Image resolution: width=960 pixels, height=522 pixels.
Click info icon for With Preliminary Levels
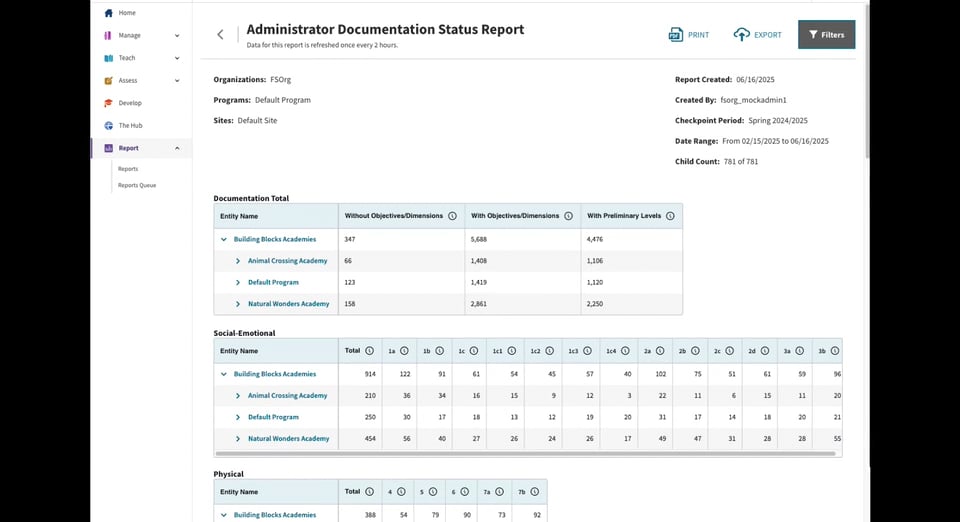point(670,216)
